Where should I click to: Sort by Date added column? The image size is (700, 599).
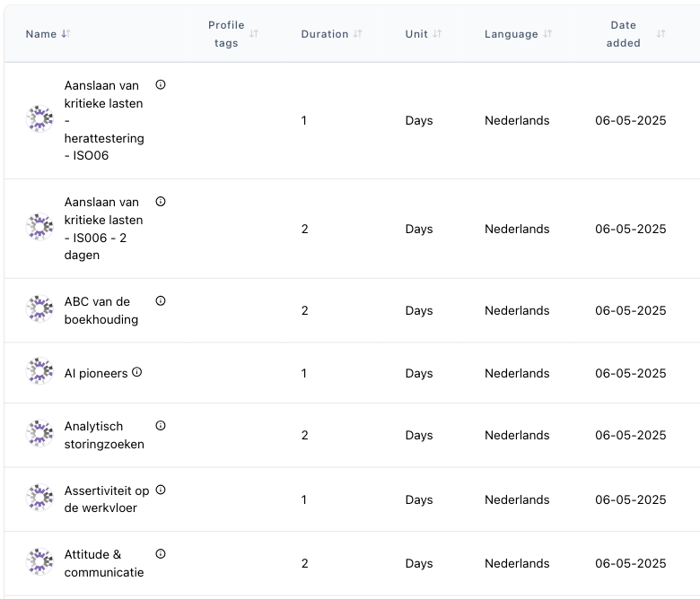coord(661,34)
